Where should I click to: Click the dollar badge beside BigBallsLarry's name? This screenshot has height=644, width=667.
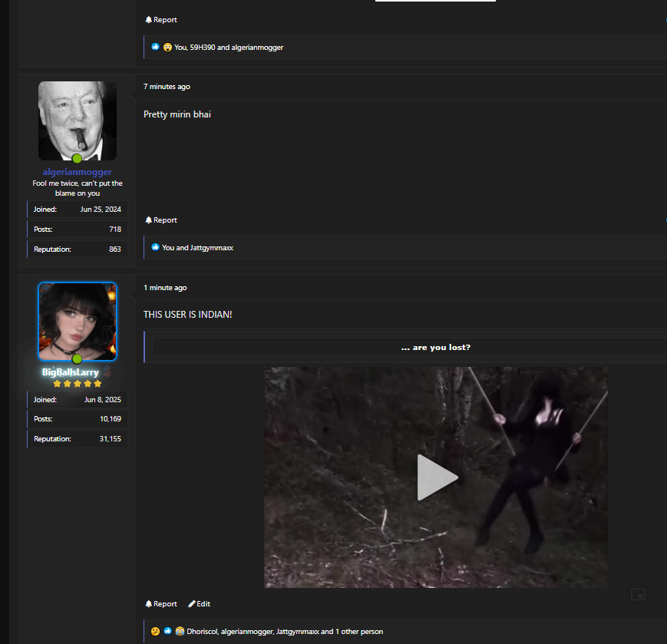(107, 372)
